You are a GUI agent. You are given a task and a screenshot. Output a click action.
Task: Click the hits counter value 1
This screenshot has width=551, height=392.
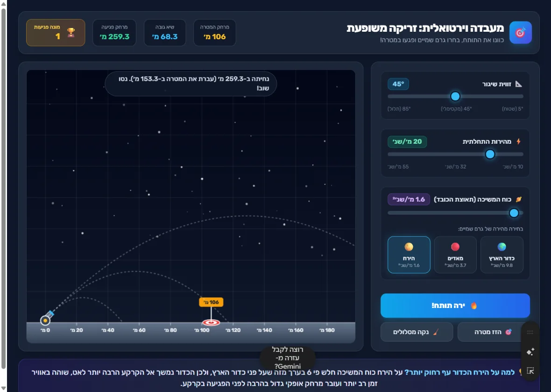coord(57,36)
